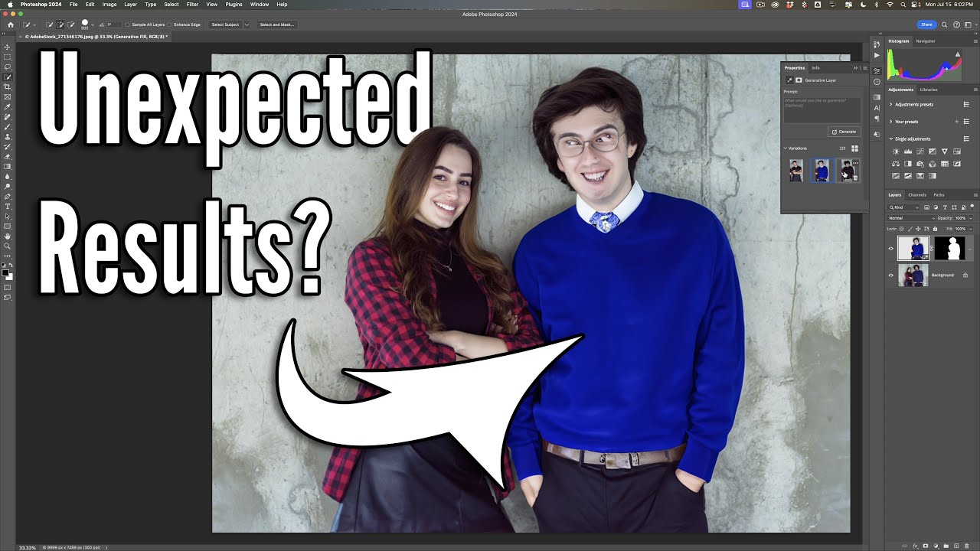Select the Rectangle shape tool
The width and height of the screenshot is (980, 551).
(x=8, y=227)
